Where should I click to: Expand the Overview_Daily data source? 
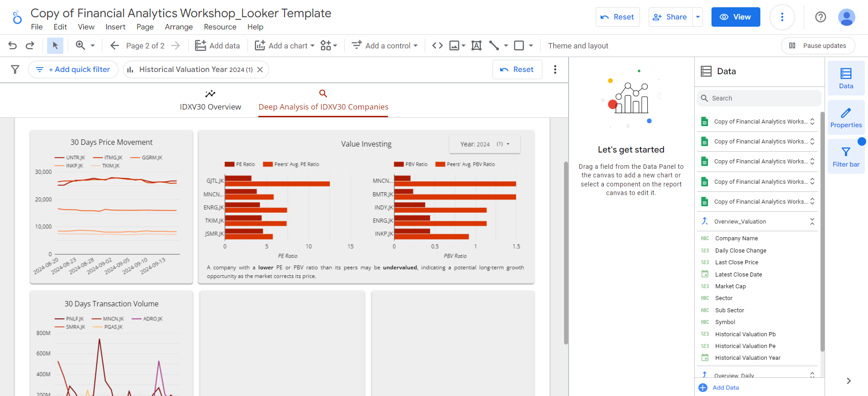812,375
